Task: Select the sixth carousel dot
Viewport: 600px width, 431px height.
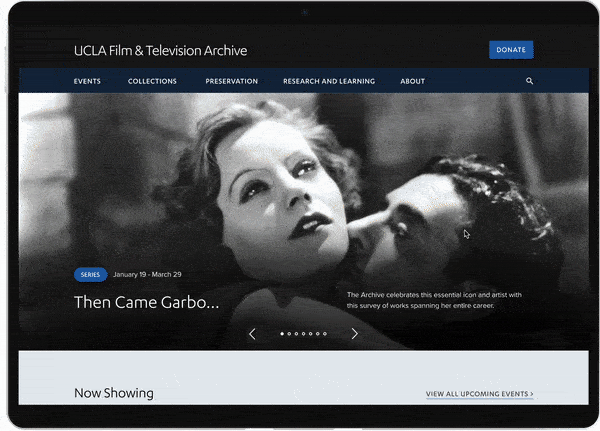Action: (318, 334)
